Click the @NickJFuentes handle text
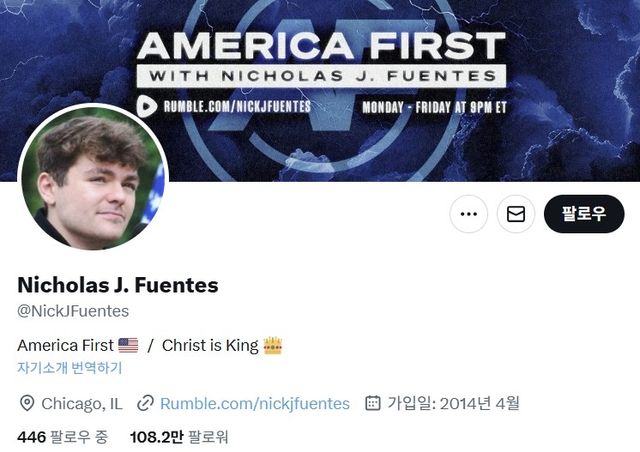640x452 pixels. 73,311
